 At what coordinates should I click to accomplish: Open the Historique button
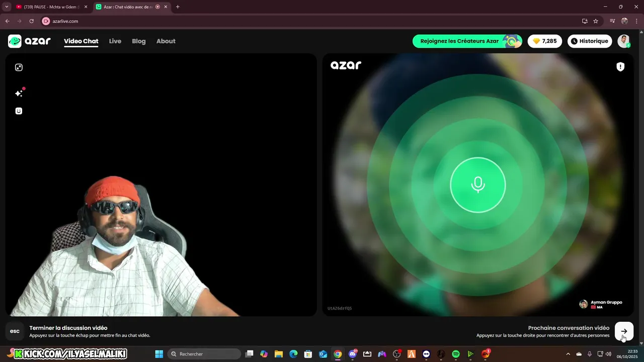pos(590,41)
